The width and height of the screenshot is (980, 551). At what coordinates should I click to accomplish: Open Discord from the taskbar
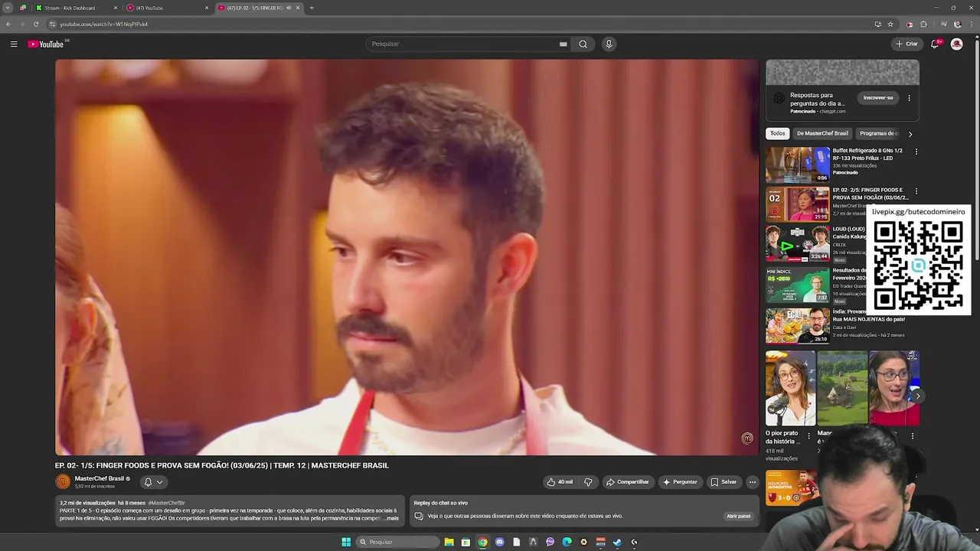[500, 542]
